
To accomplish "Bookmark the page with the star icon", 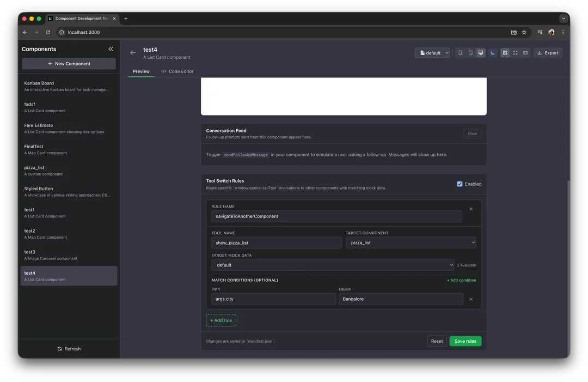I will click(x=524, y=32).
